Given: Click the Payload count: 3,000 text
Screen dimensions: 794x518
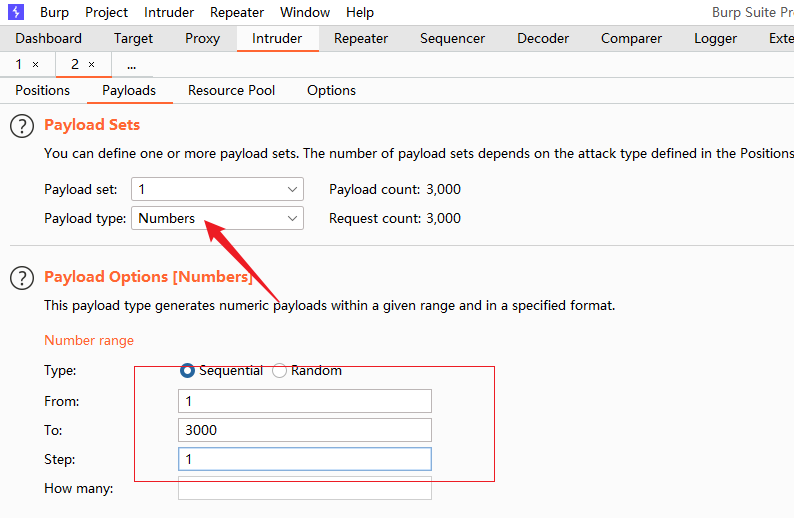Looking at the screenshot, I should (x=395, y=189).
